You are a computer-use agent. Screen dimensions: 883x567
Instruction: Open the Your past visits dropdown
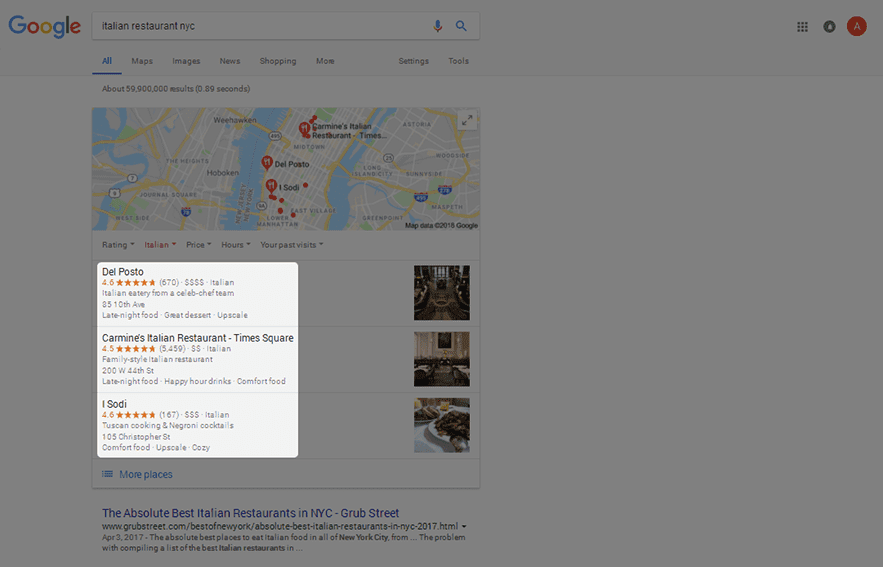(291, 245)
